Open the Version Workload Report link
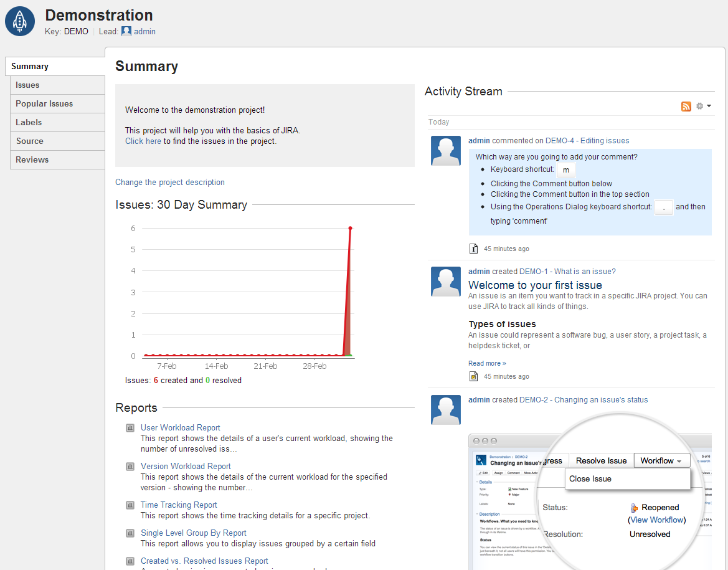Viewport: 728px width, 570px height. pos(186,466)
